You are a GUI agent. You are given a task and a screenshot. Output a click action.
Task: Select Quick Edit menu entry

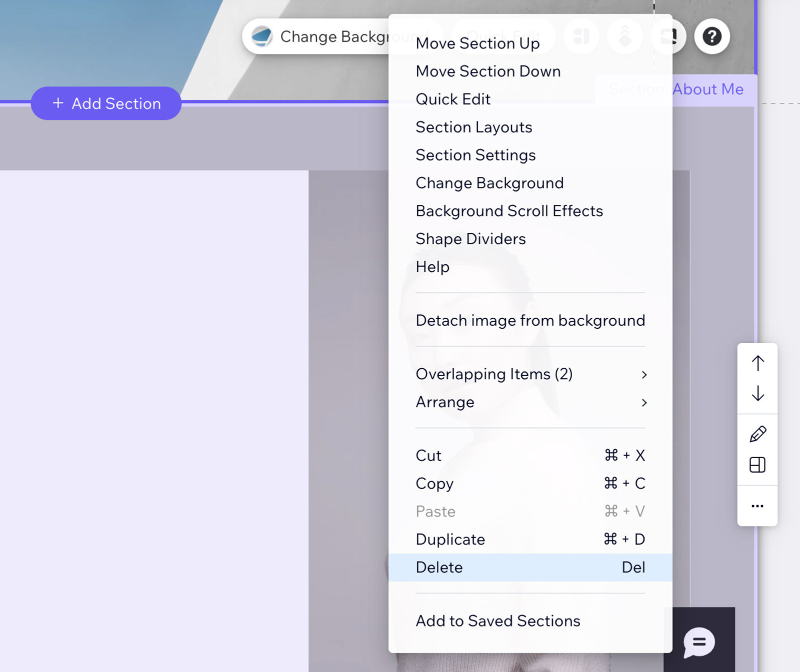[x=530, y=99]
